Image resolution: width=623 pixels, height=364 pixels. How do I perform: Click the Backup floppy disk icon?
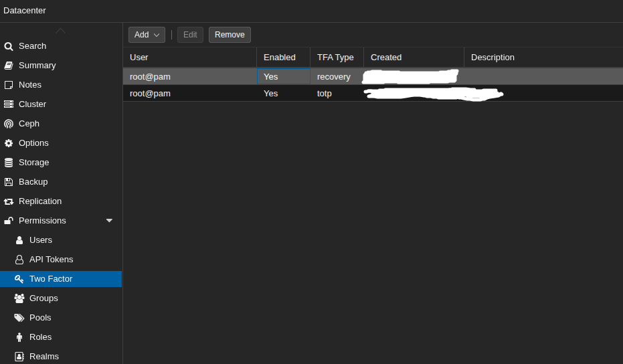click(8, 182)
